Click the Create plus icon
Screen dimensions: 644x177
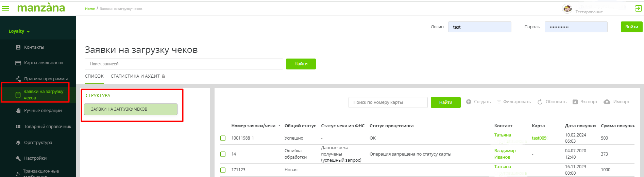[x=469, y=102]
